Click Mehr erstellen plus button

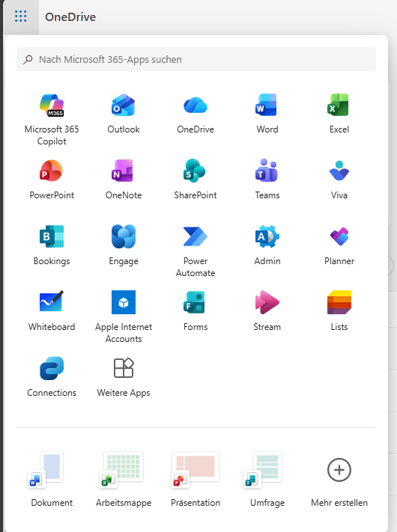[x=339, y=470]
